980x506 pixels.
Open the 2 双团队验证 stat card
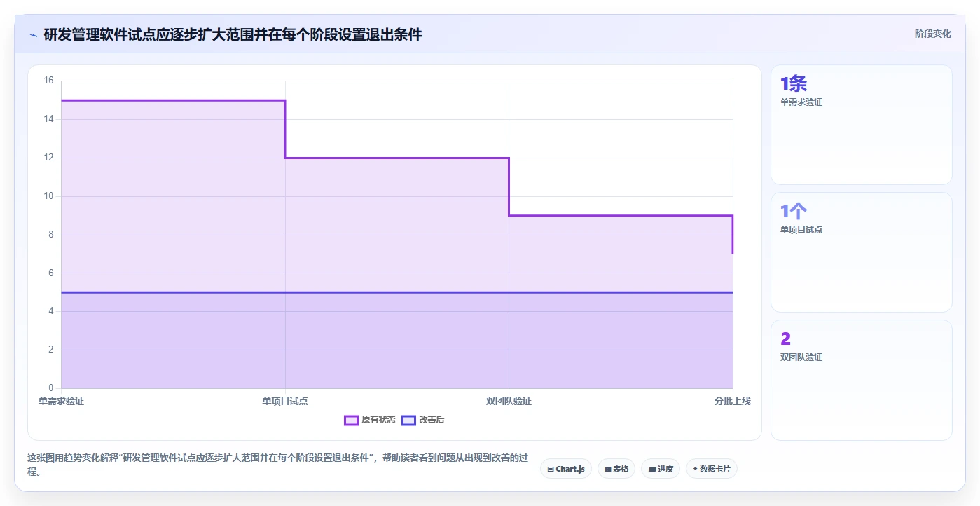coord(862,380)
